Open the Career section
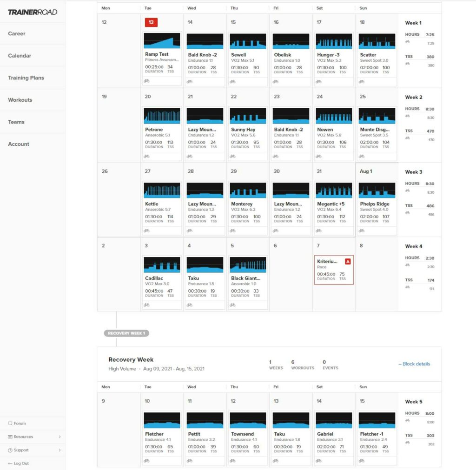This screenshot has height=470, width=476. click(17, 33)
